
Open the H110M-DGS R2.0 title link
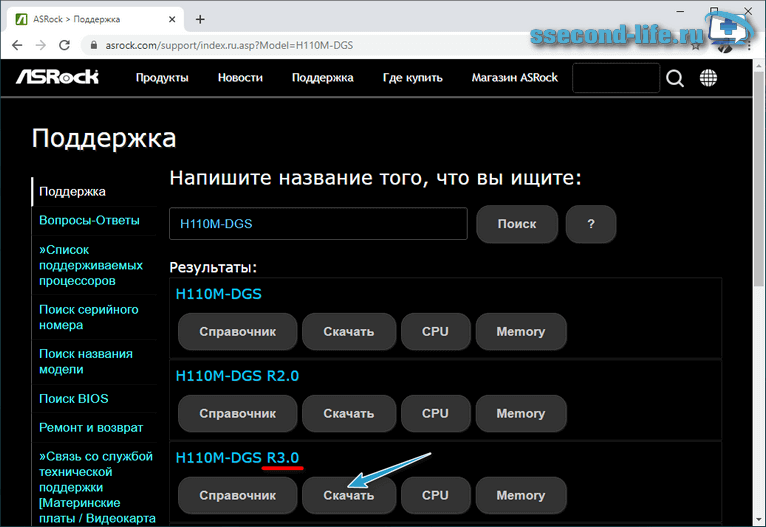[237, 376]
